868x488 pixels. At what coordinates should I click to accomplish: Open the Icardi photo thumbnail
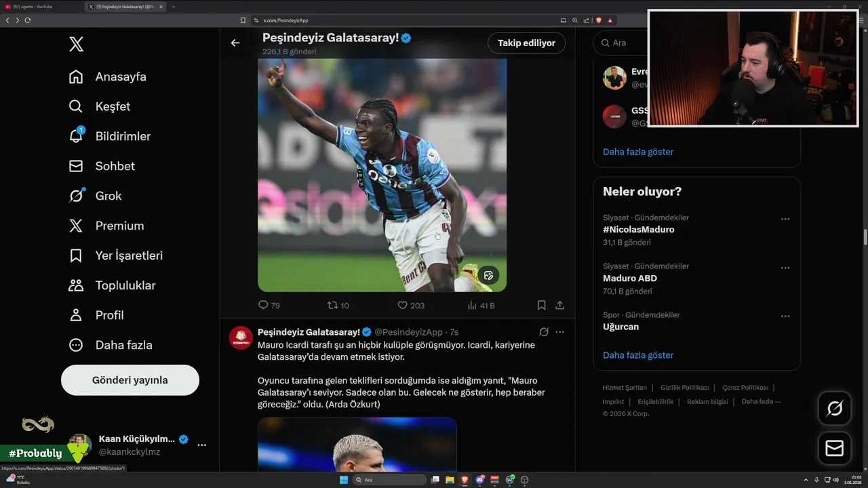(357, 445)
